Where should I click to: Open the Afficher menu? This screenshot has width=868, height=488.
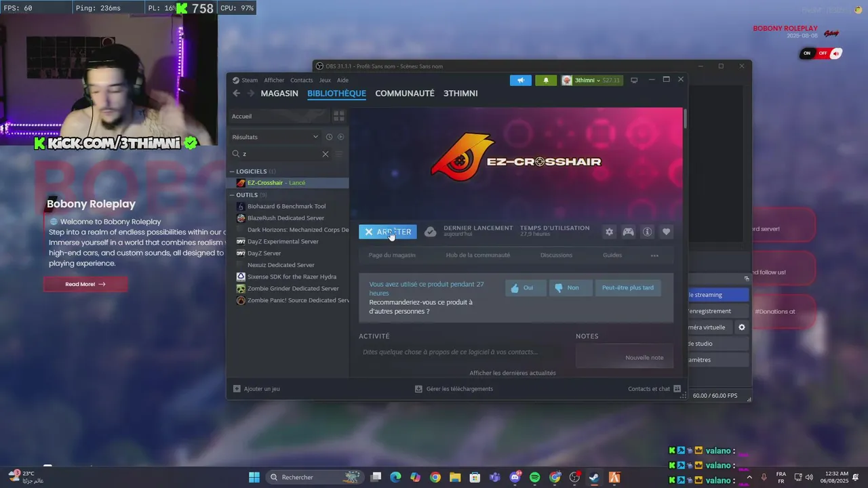tap(274, 80)
